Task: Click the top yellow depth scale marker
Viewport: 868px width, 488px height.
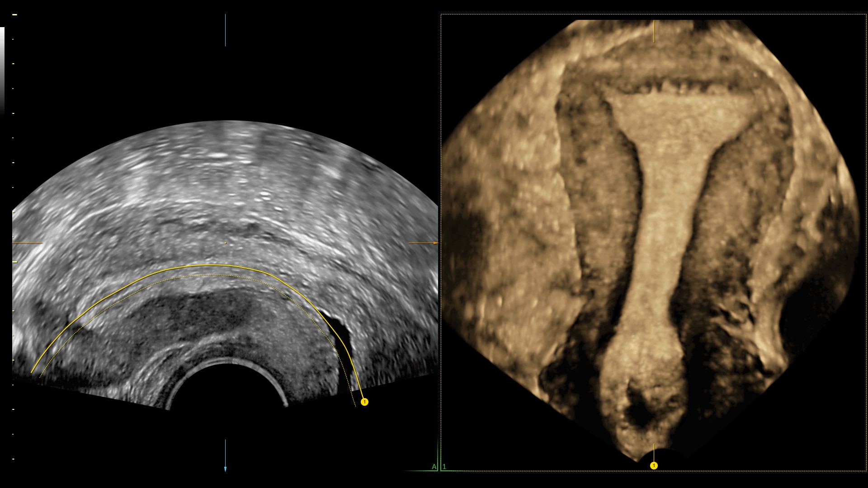Action: pos(14,15)
